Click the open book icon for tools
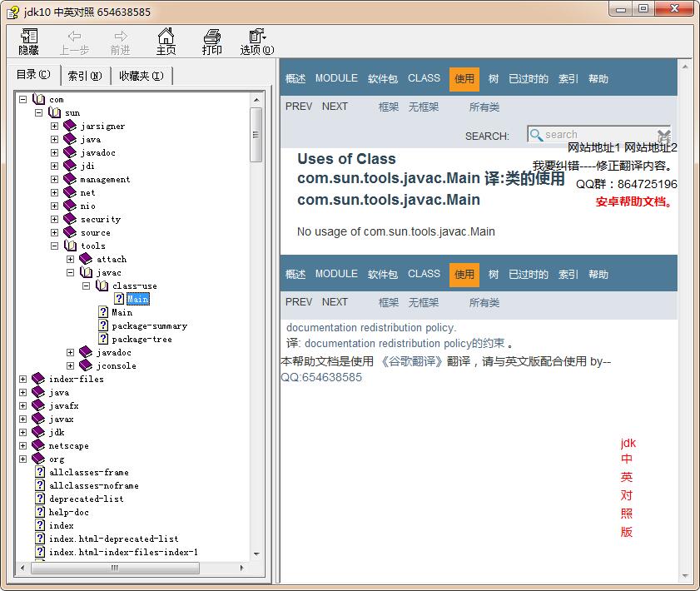 [x=71, y=246]
